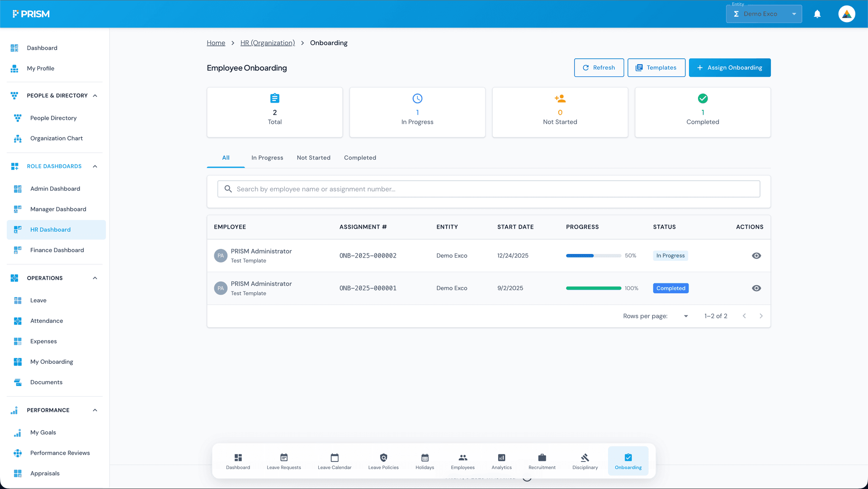Select the Recruitment icon in the bottom bar
This screenshot has height=489, width=868.
pos(542,460)
